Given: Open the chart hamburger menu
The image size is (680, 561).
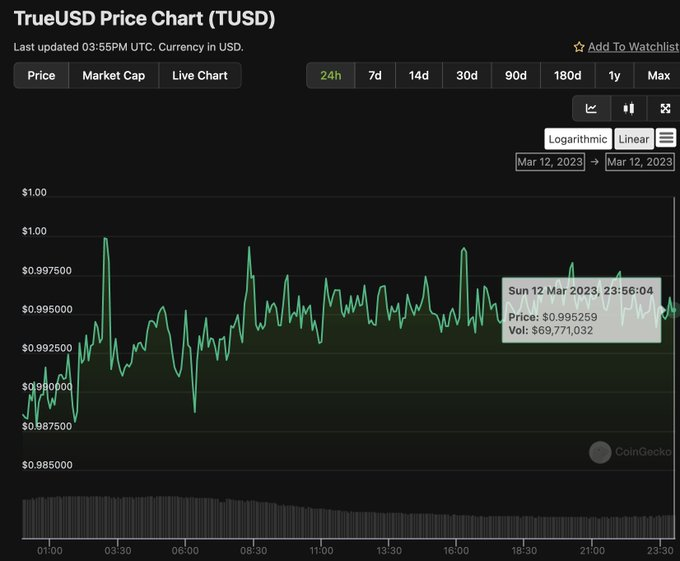Looking at the screenshot, I should [666, 138].
